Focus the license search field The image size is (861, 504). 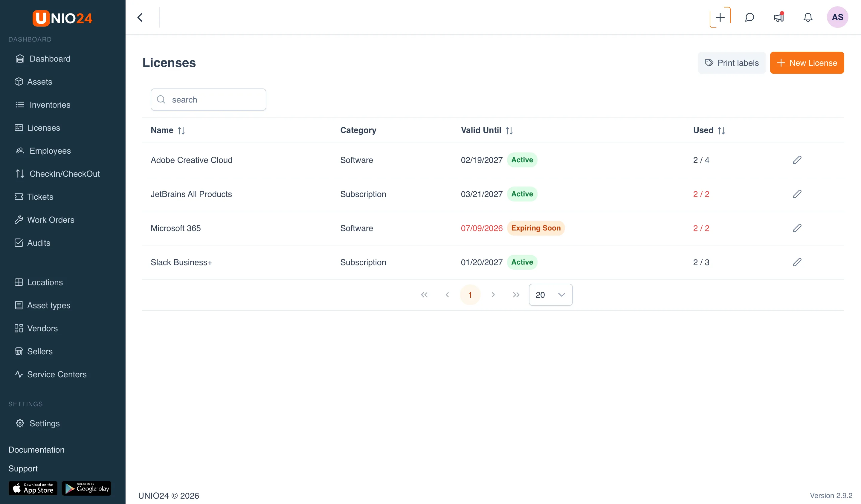pos(208,100)
